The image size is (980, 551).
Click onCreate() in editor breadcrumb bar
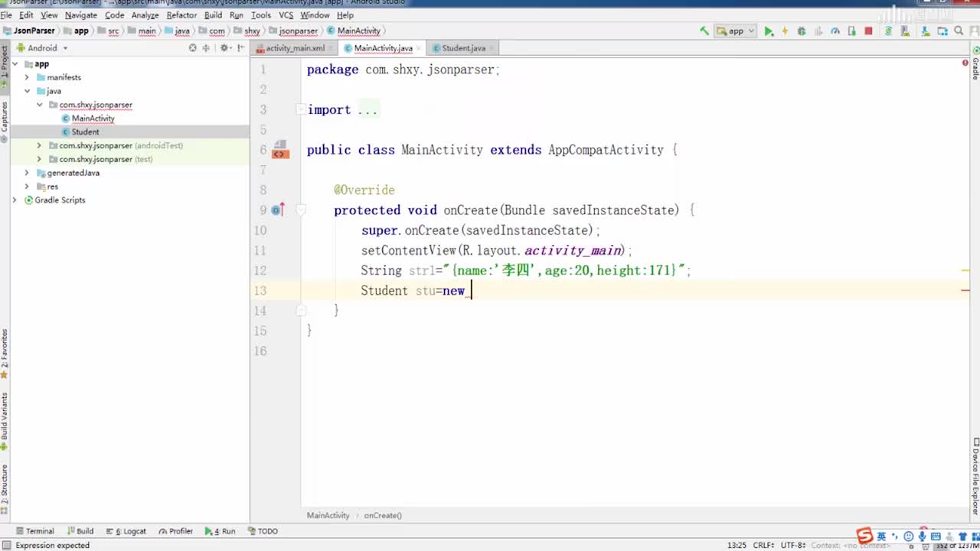coord(383,516)
